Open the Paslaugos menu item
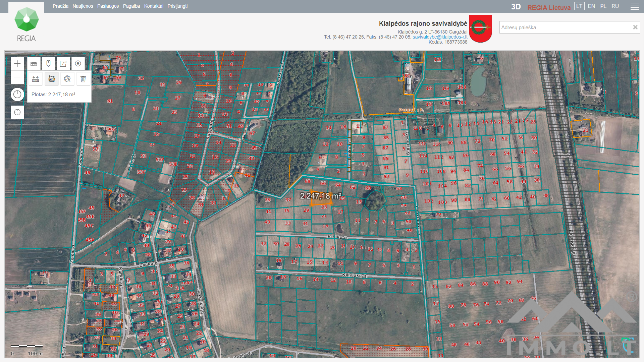The image size is (644, 362). click(x=108, y=6)
